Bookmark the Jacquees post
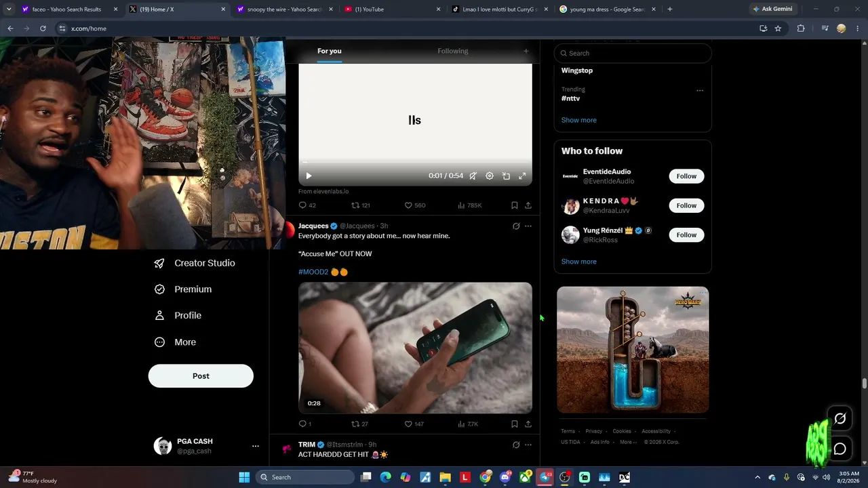 [x=515, y=424]
